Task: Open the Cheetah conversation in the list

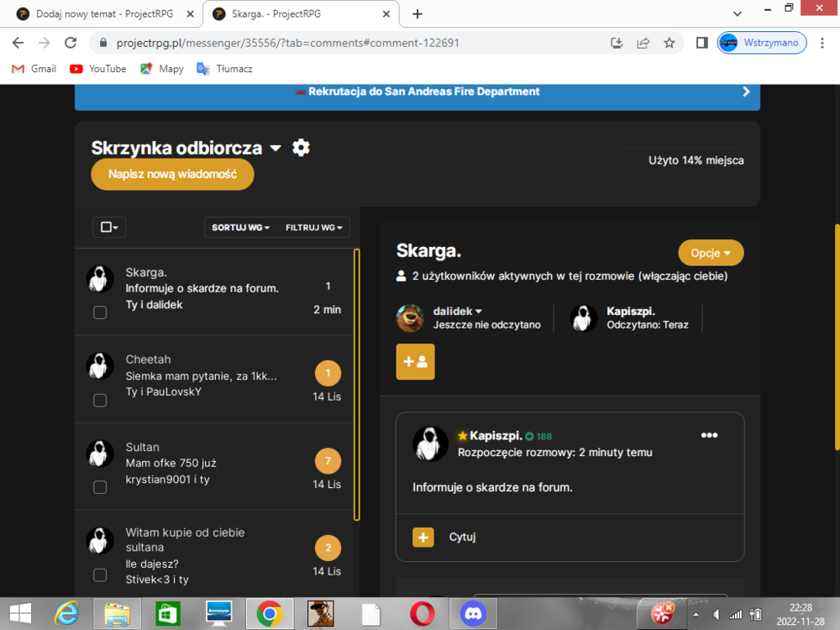Action: (x=214, y=380)
